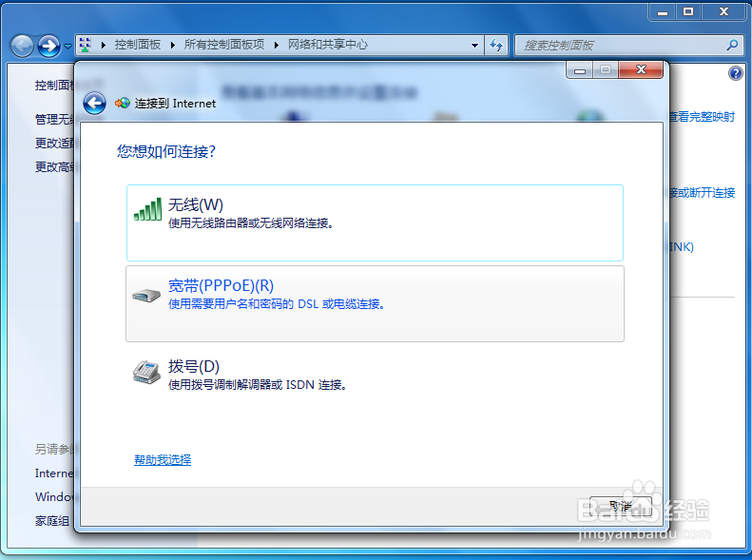Click the dial-up telephone icon
Image resolution: width=752 pixels, height=560 pixels.
coord(146,372)
